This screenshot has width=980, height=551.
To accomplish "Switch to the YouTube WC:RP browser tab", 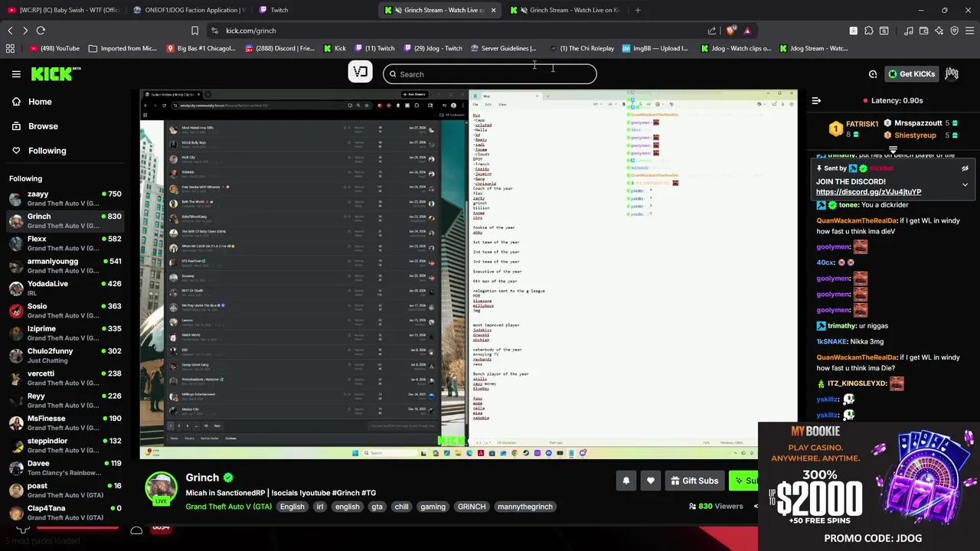I will tap(63, 10).
